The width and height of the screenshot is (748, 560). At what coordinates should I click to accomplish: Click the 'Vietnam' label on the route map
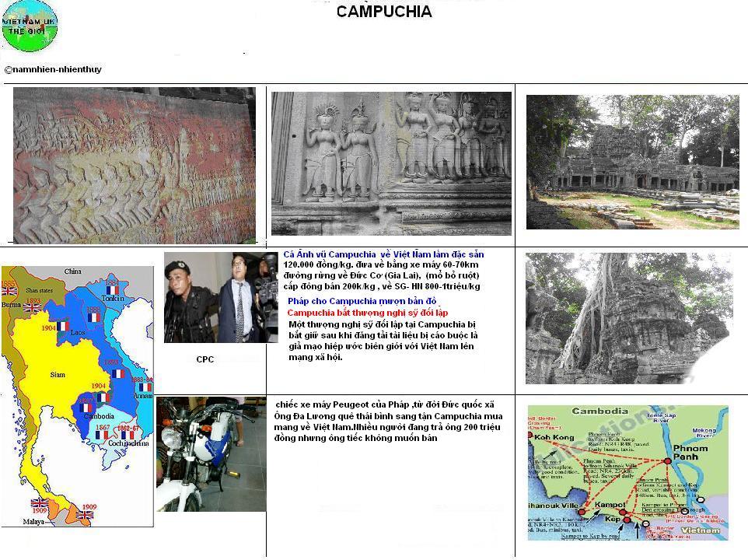[701, 530]
